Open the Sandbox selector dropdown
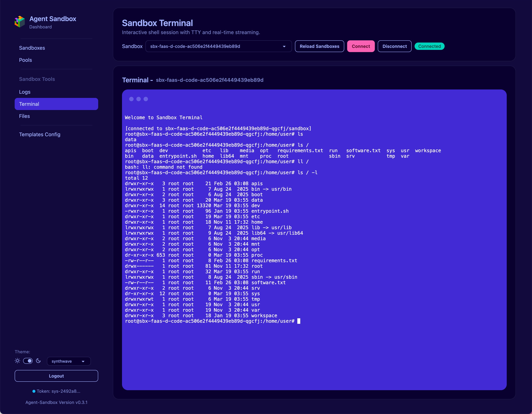 point(218,46)
